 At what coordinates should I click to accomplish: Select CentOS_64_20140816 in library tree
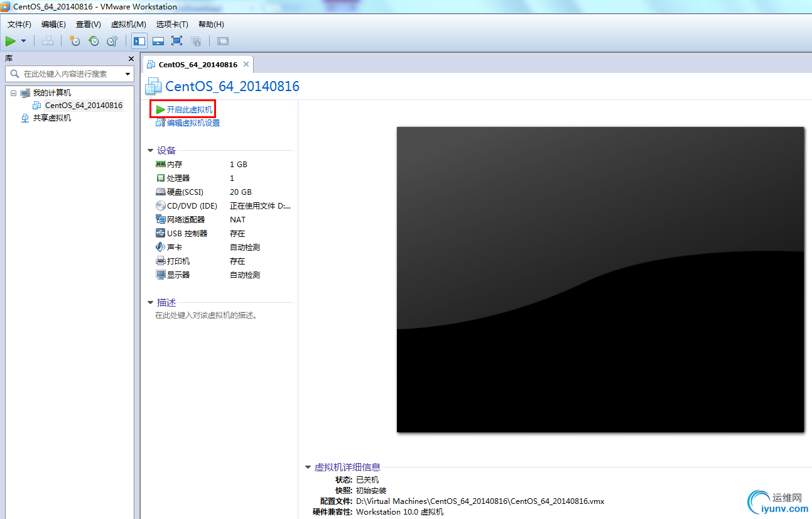click(x=84, y=106)
